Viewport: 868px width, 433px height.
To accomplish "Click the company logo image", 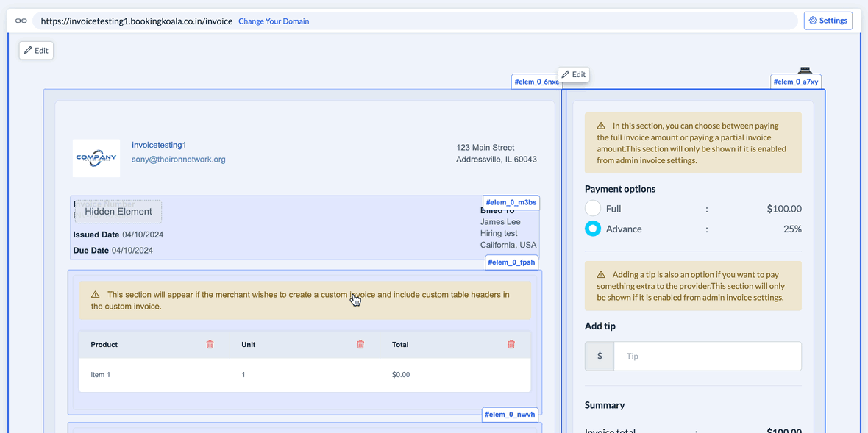I will coord(96,158).
